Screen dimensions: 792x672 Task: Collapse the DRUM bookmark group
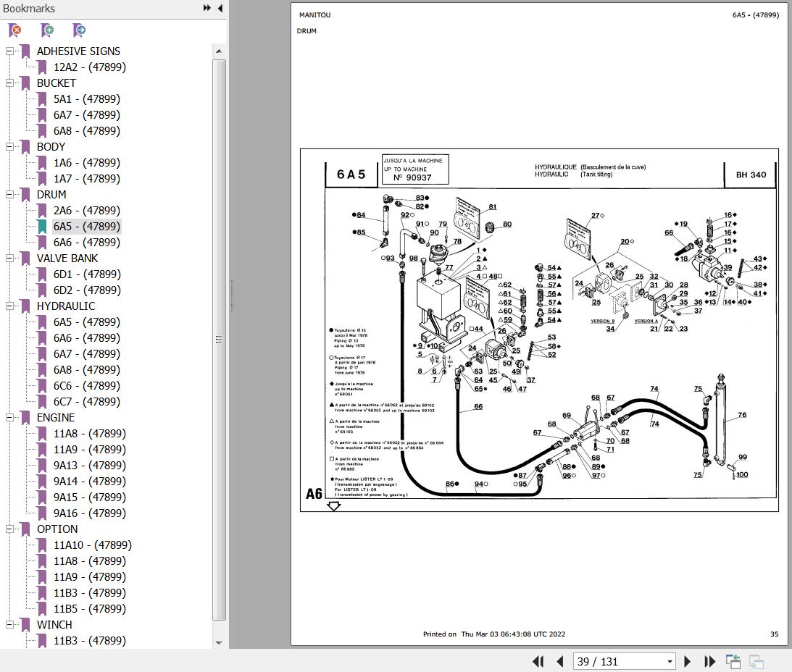click(x=9, y=194)
